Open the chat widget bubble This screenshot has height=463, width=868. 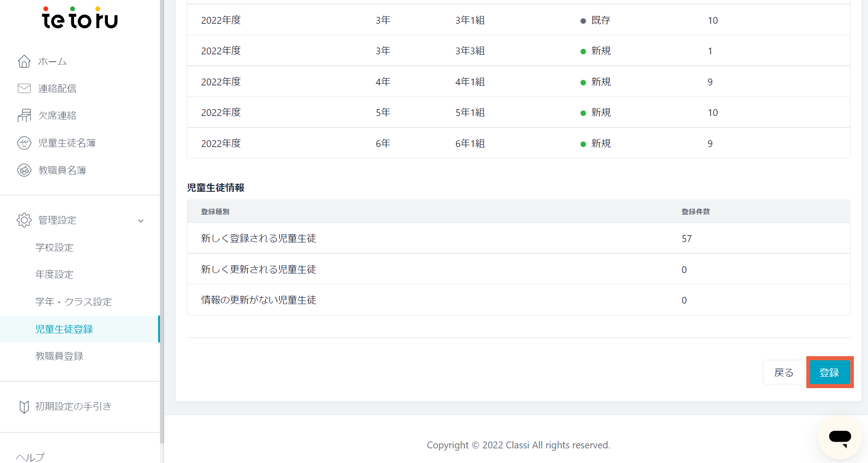click(840, 437)
